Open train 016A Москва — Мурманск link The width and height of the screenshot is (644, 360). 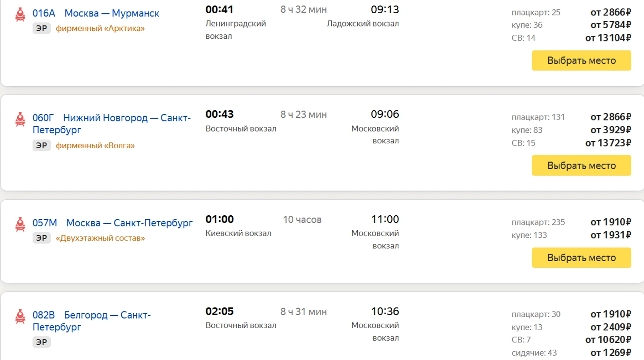point(96,13)
